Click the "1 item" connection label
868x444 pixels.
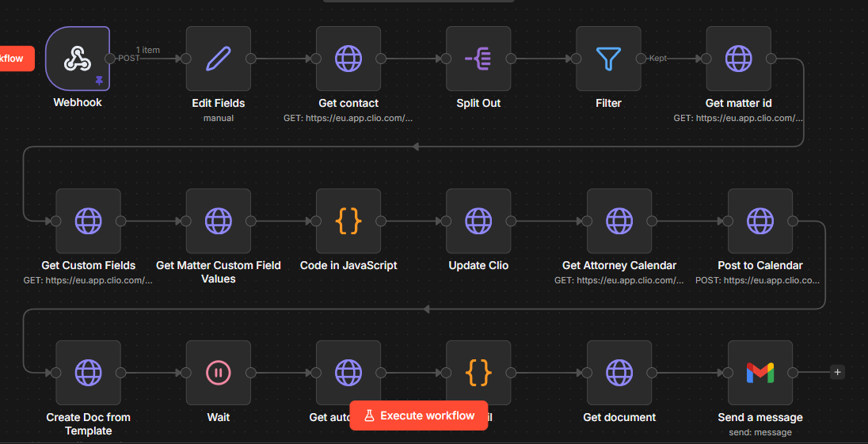148,50
